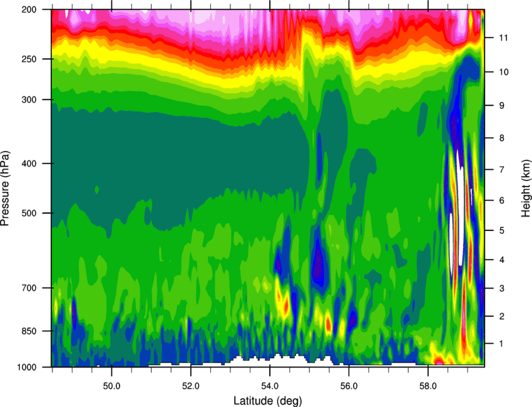
Task: Click the 5 km height label
Action: tap(502, 230)
